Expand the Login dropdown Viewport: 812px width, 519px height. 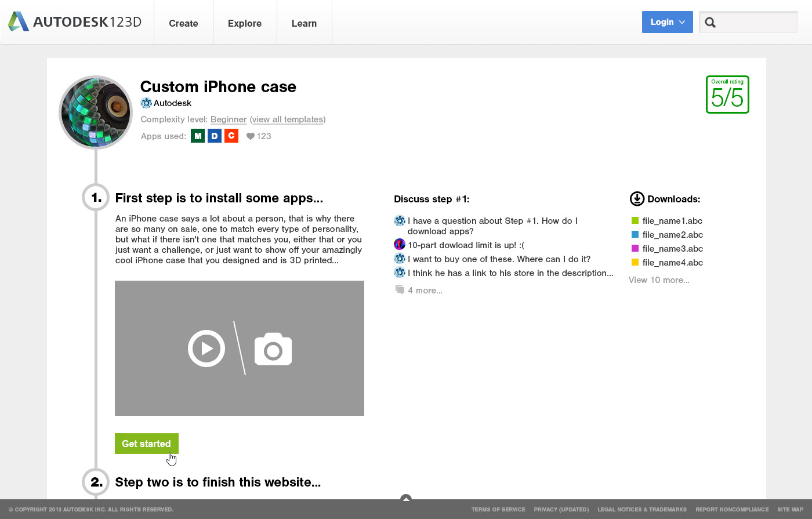pos(667,22)
